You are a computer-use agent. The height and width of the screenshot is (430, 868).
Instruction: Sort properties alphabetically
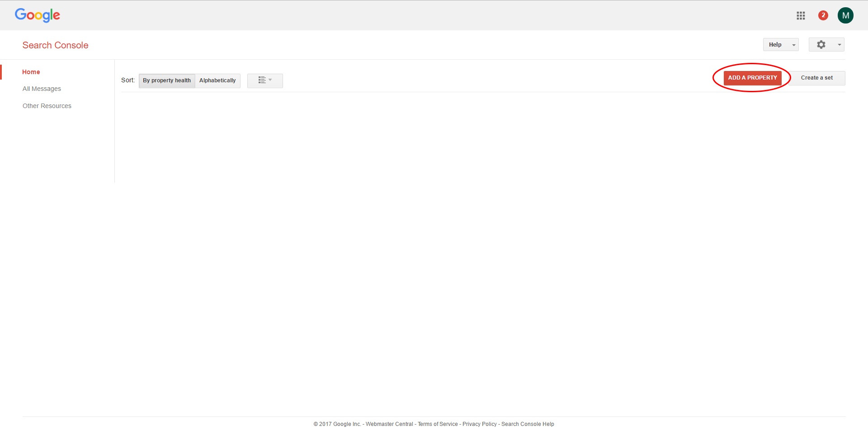(x=217, y=80)
